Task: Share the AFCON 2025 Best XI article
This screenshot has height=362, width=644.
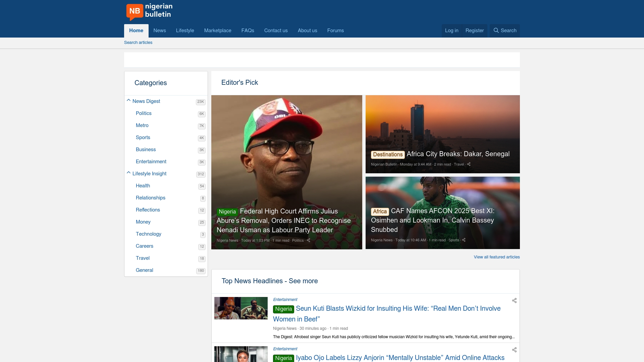Action: [x=464, y=240]
